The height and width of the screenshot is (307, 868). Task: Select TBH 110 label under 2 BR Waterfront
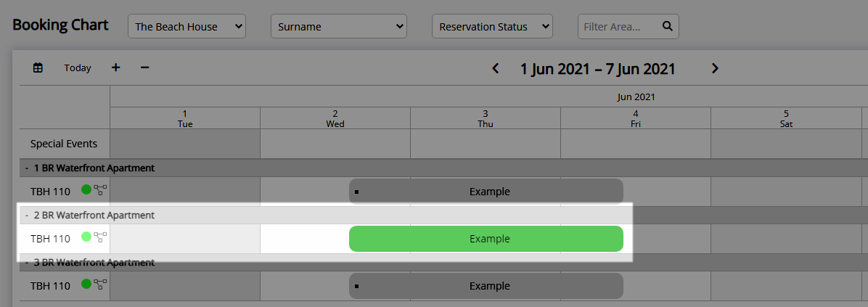tap(50, 239)
